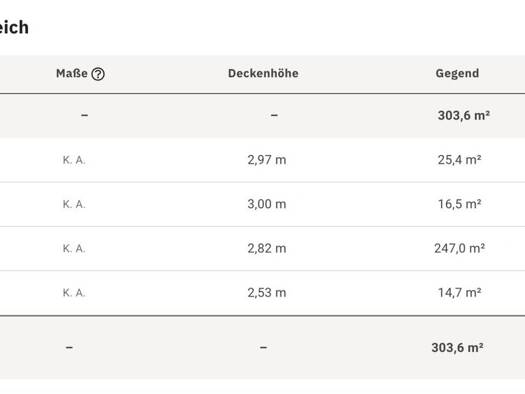
Task: Click the dash under Deckenhöhe in top row
Action: pyautogui.click(x=274, y=115)
